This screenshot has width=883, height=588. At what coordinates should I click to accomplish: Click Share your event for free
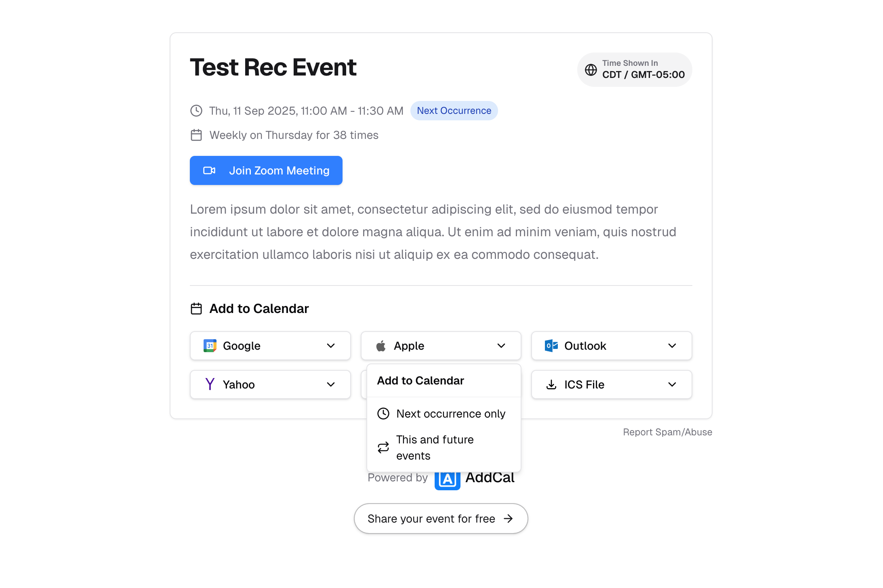[x=441, y=519]
